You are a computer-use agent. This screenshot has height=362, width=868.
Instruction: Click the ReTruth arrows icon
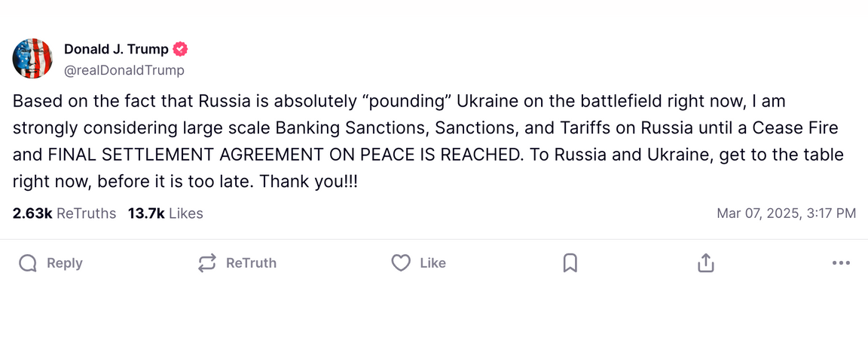click(207, 263)
